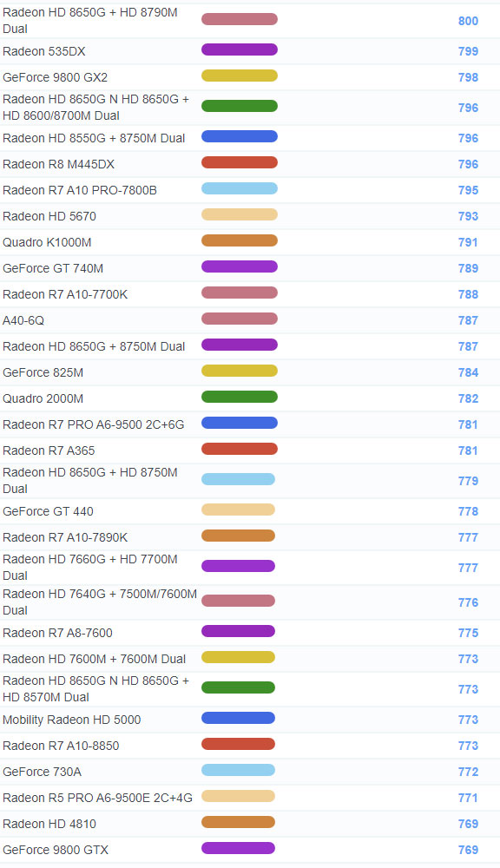
Task: Select the Radeon HD 5670 name
Action: (x=49, y=216)
